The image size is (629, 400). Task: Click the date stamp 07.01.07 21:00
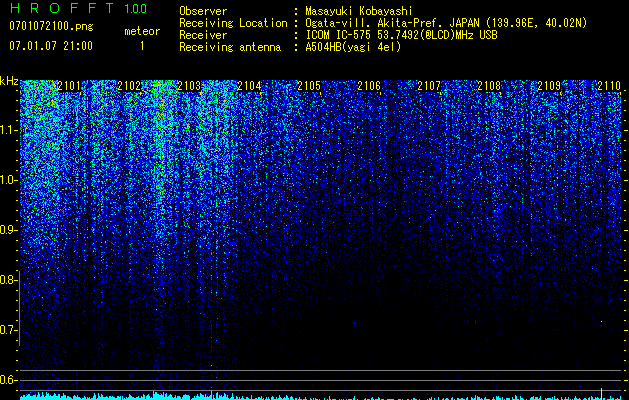point(51,46)
